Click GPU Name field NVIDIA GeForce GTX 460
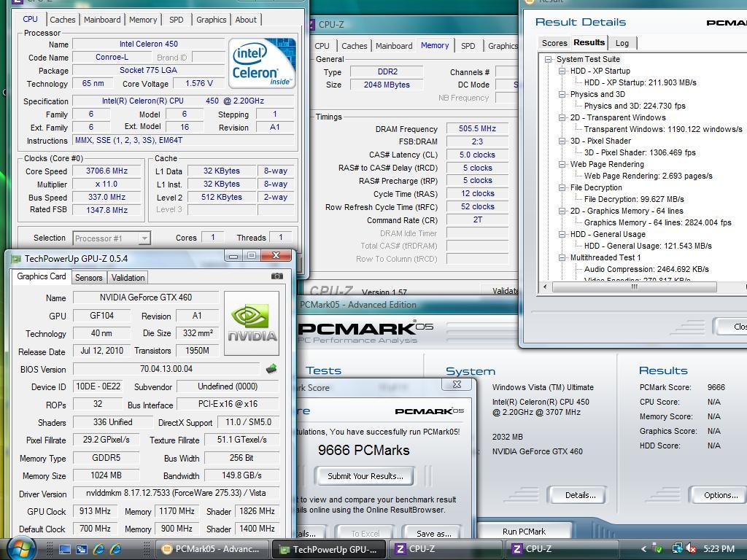This screenshot has height=560, width=747. point(145,297)
